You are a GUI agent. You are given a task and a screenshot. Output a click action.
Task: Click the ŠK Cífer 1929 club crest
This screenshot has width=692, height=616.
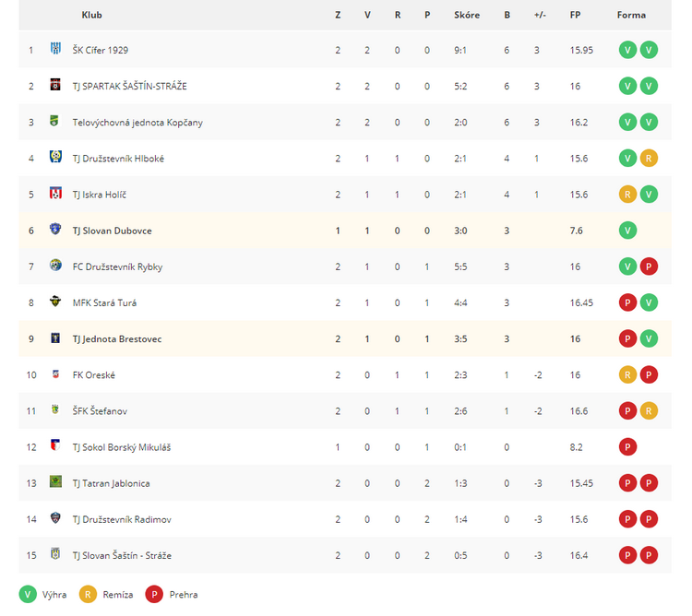[55, 49]
